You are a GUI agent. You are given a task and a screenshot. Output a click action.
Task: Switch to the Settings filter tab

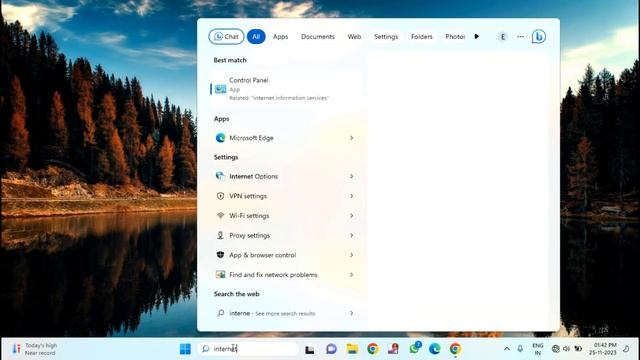point(386,37)
